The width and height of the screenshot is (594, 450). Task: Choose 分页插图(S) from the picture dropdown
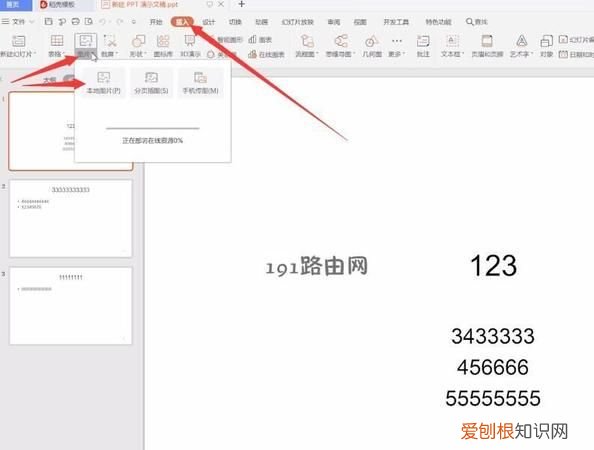[151, 83]
